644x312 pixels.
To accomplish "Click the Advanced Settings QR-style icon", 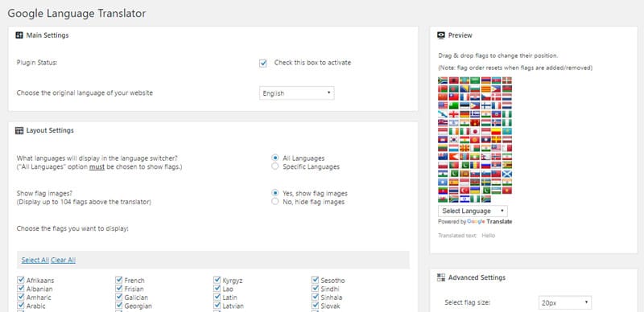I will click(441, 277).
